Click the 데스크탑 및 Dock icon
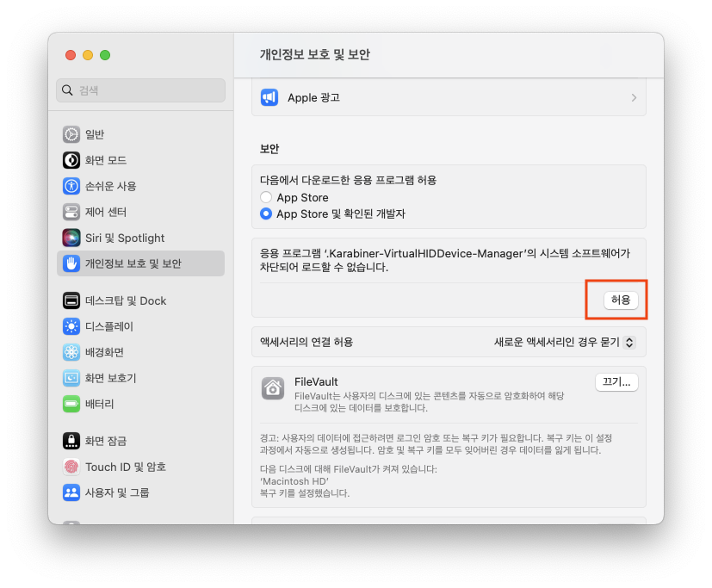This screenshot has width=712, height=588. click(71, 300)
